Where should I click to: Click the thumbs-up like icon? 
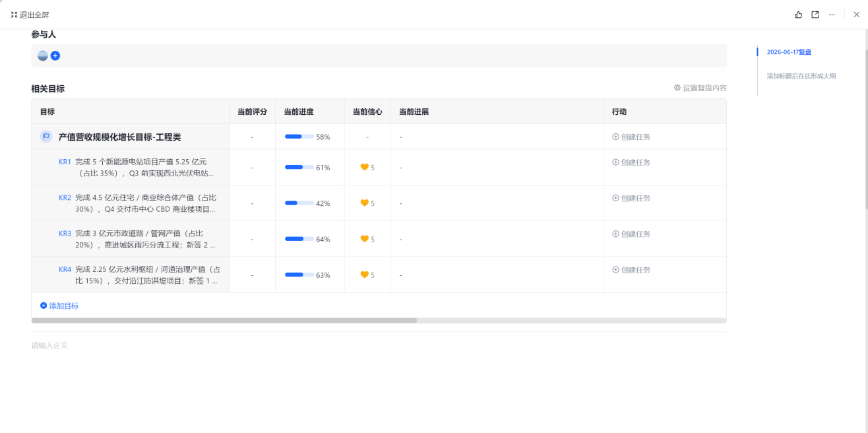point(799,15)
